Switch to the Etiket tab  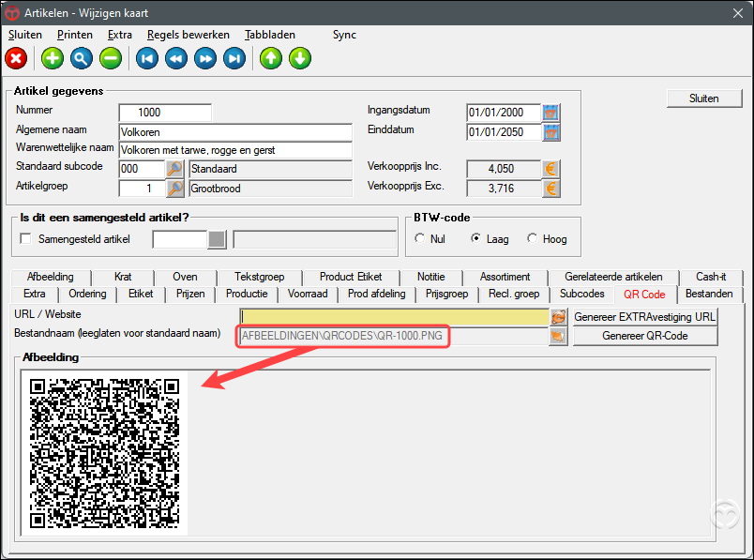click(141, 294)
